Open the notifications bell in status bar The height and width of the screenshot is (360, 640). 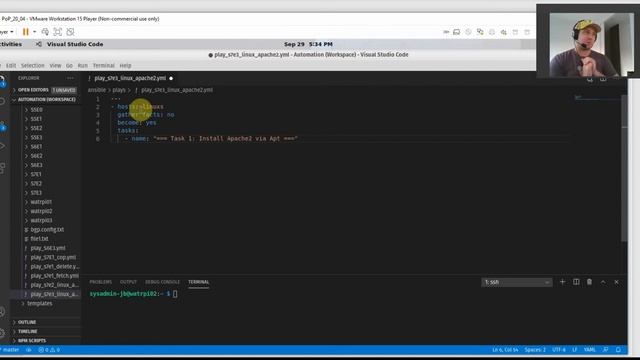(x=618, y=350)
